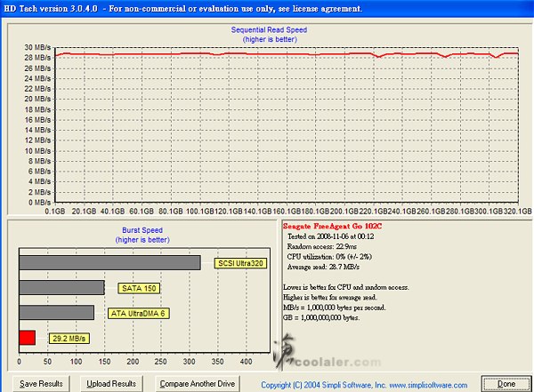Click the gray SCSI Ultra320 bar
The height and width of the screenshot is (392, 534).
point(110,263)
